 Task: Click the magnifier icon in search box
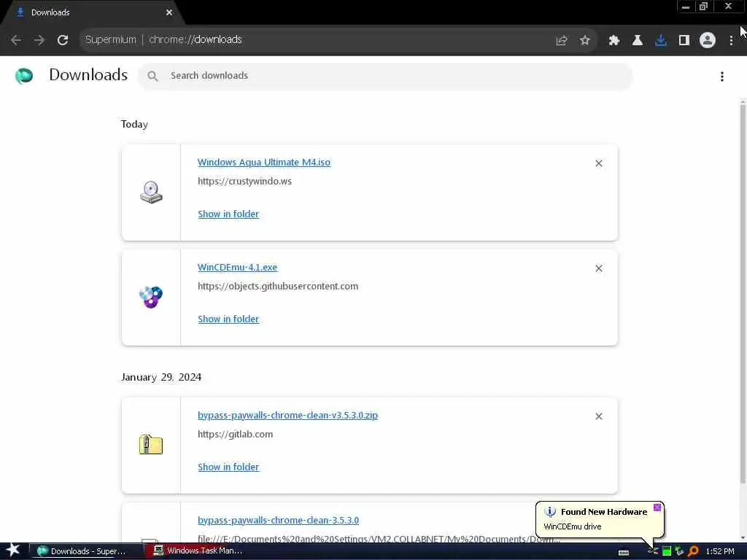coord(152,76)
